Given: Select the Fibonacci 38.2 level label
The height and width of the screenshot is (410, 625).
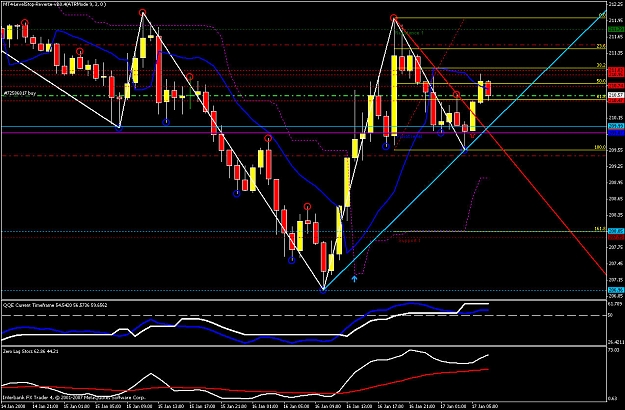Looking at the screenshot, I should (x=601, y=65).
